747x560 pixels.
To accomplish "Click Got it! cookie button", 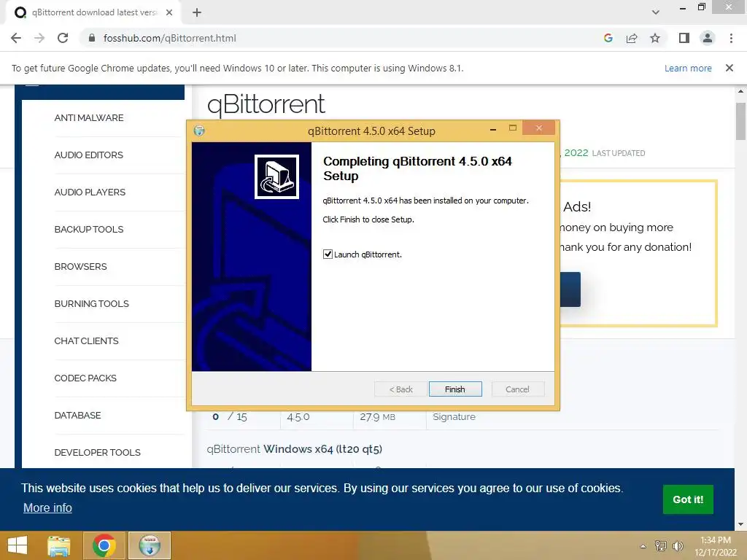I will pos(688,499).
